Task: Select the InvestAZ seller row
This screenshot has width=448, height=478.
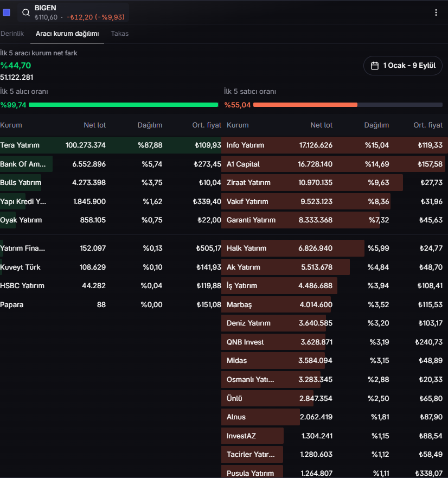Action: 335,436
